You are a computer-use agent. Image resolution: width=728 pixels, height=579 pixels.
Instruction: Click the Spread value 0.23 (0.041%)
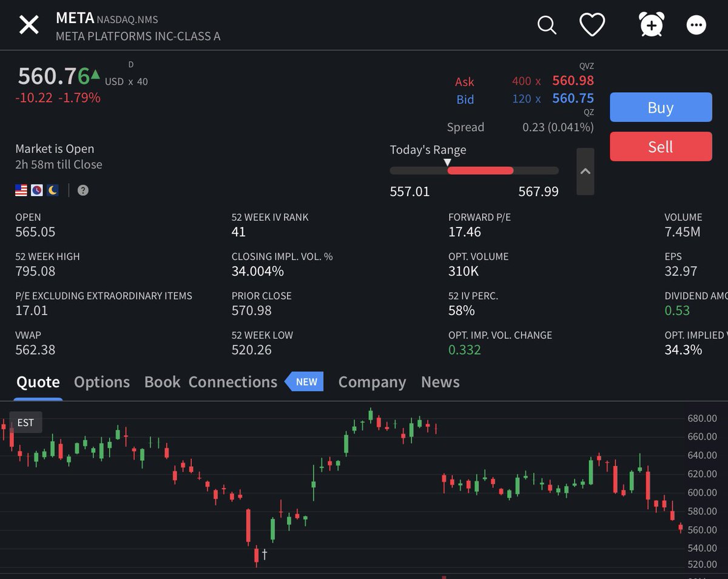pos(558,127)
